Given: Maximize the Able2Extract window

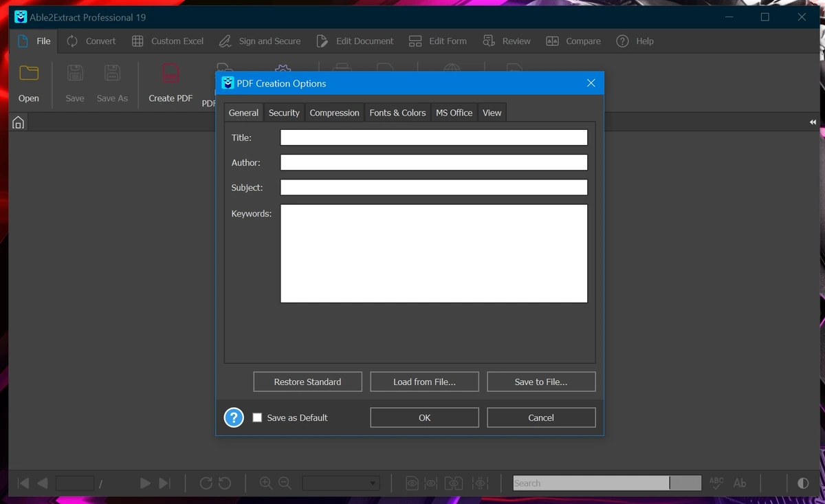Looking at the screenshot, I should pyautogui.click(x=764, y=17).
